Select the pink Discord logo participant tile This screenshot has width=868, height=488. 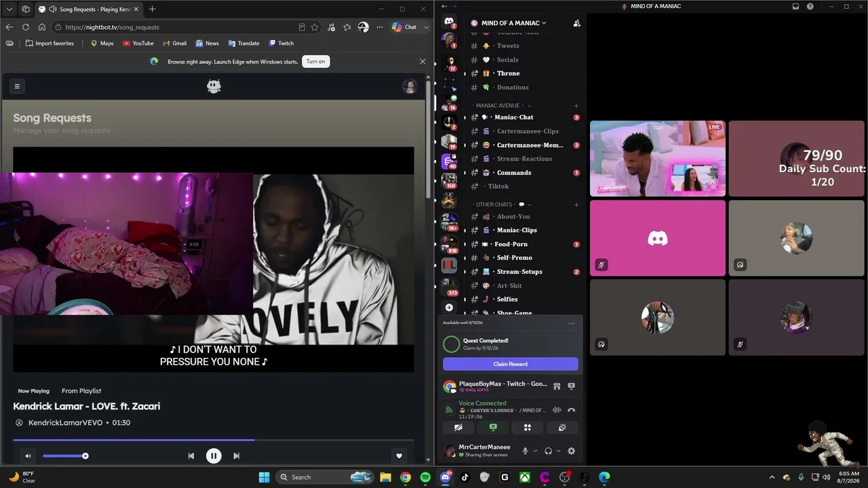(658, 238)
